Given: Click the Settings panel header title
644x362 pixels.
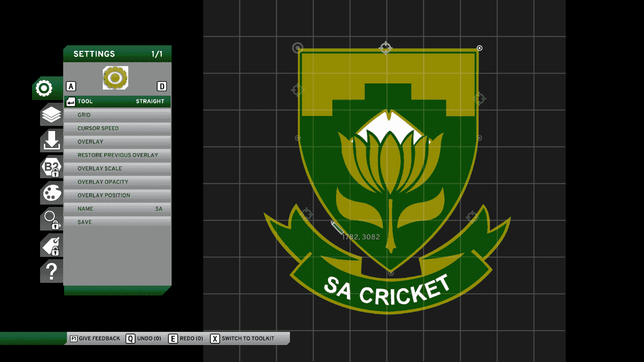Looking at the screenshot, I should (94, 54).
